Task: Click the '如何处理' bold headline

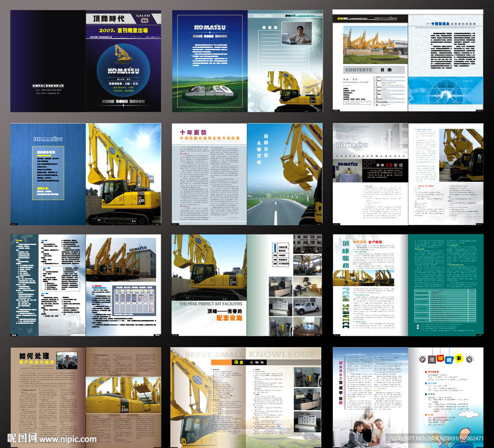Action: pos(34,356)
